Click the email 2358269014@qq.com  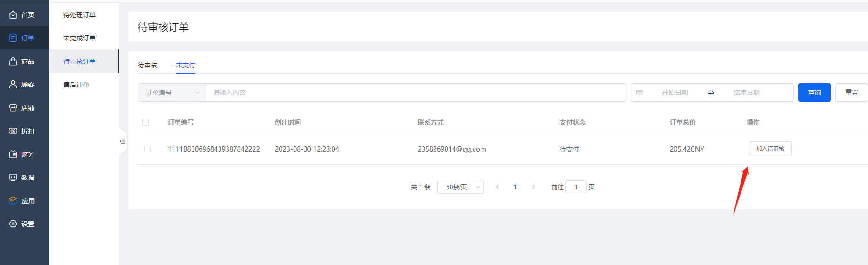[x=452, y=149]
